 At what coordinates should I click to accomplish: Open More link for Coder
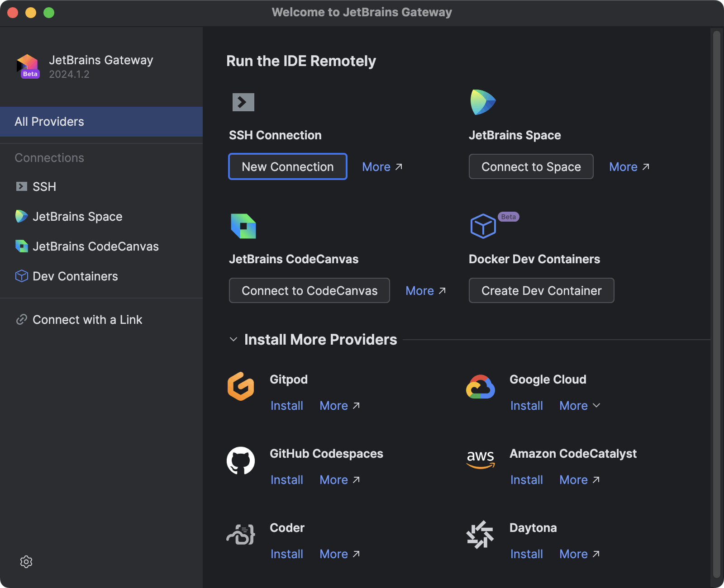tap(340, 554)
